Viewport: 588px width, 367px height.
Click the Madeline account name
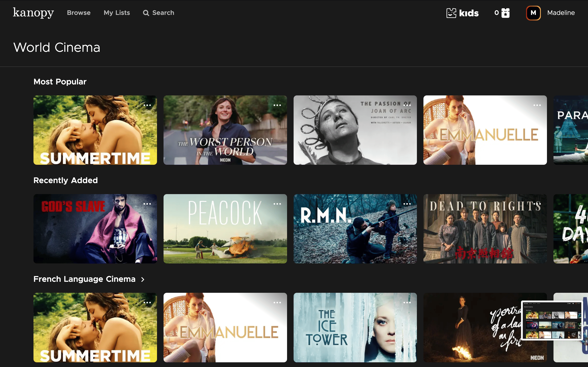tap(561, 13)
